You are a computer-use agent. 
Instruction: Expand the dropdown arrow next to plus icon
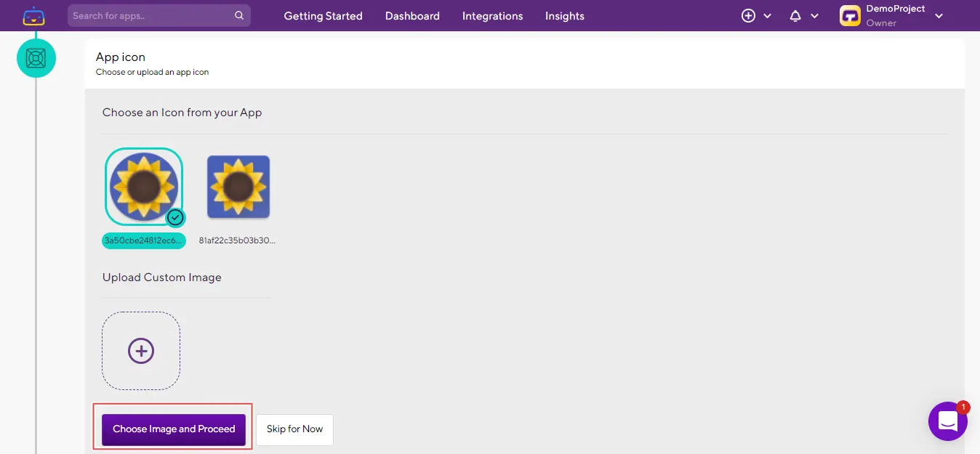pyautogui.click(x=768, y=16)
